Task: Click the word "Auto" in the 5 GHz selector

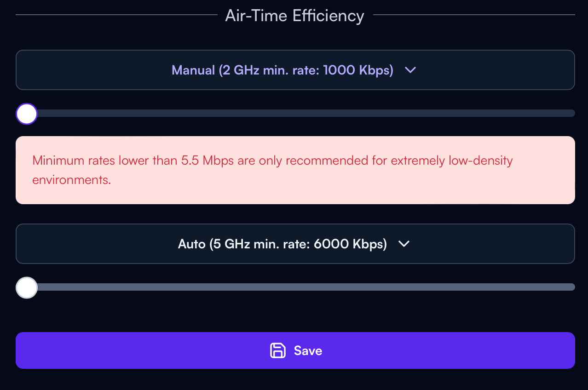Action: (191, 244)
